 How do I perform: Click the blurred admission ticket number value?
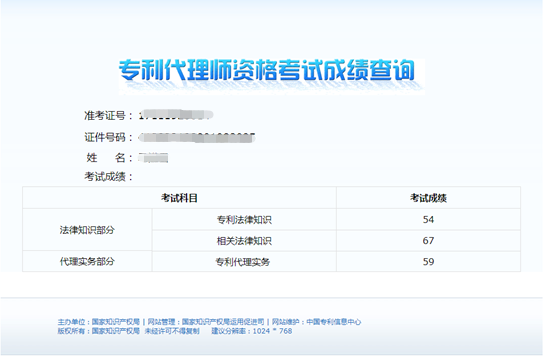[176, 115]
